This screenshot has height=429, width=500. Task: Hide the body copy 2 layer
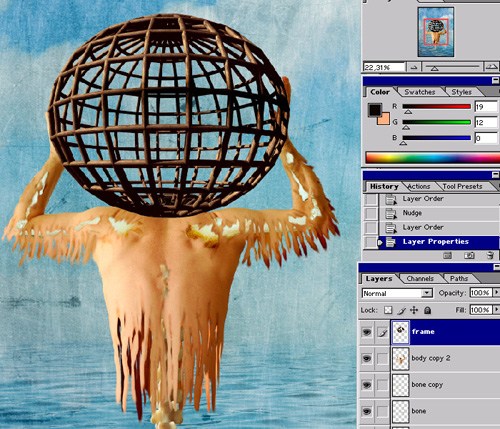367,358
